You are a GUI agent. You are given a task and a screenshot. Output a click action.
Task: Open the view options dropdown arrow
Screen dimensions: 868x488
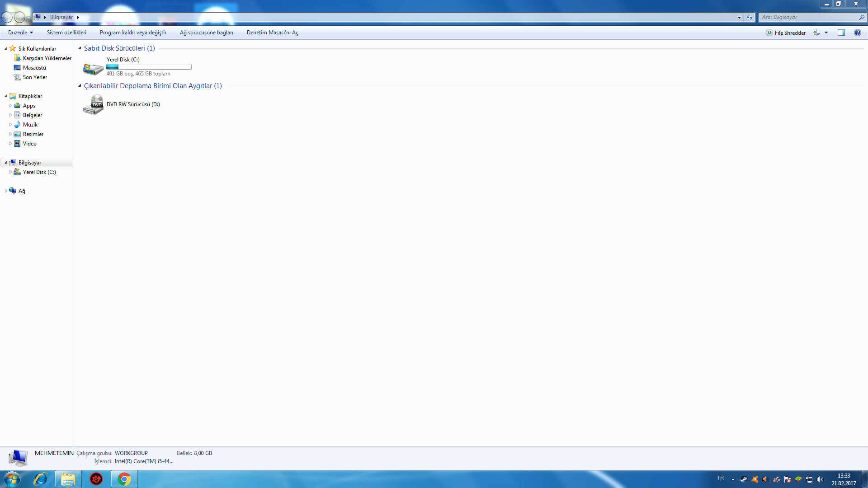click(x=826, y=33)
